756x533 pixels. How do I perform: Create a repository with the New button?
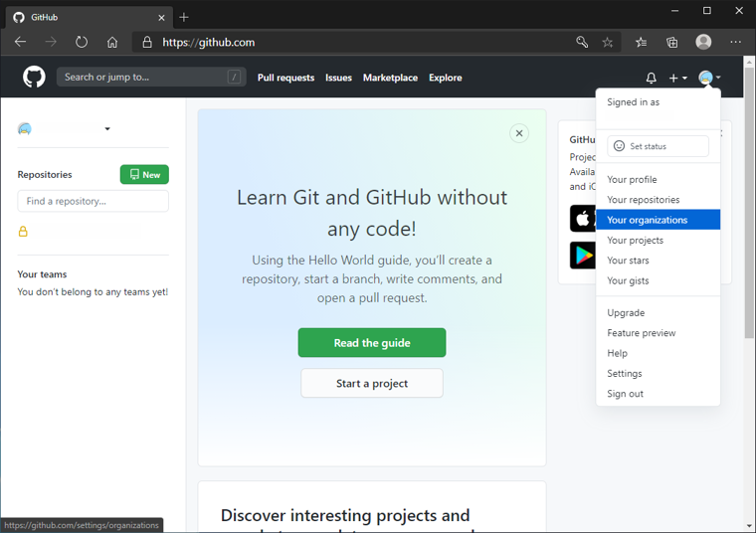144,174
